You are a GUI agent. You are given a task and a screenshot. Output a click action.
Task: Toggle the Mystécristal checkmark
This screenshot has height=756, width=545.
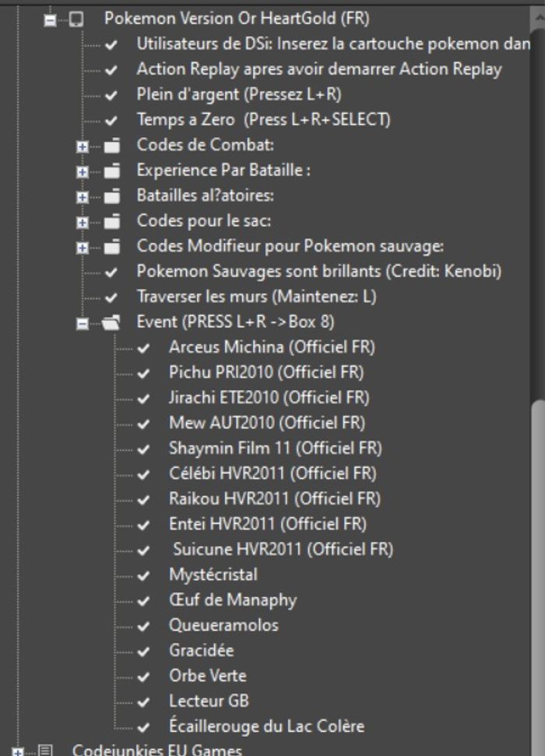tap(143, 575)
